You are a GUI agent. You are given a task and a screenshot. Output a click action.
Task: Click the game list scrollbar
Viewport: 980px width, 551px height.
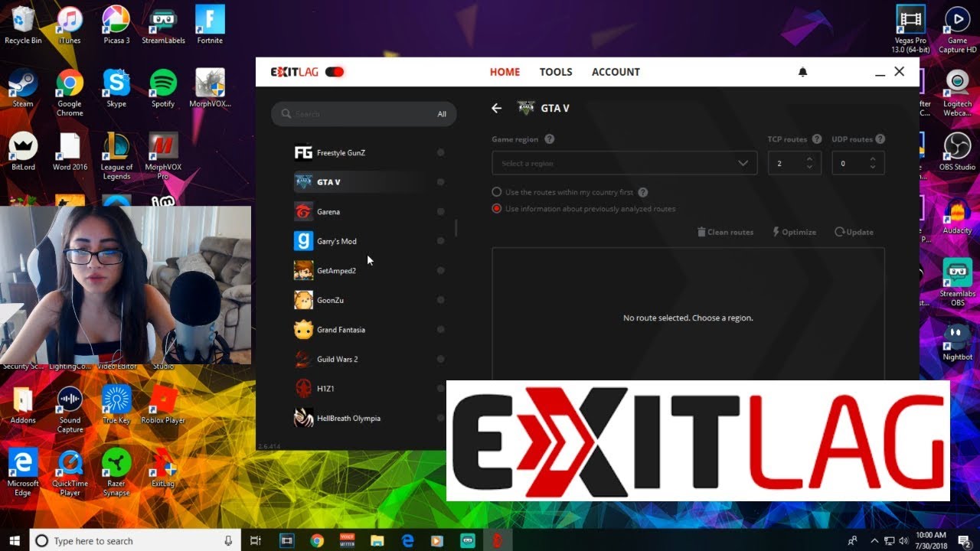[x=456, y=228]
